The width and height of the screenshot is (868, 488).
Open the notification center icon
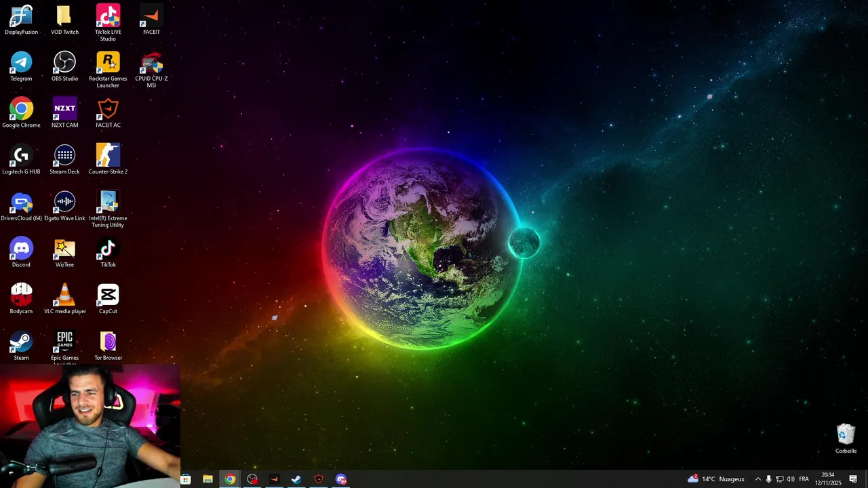[853, 479]
